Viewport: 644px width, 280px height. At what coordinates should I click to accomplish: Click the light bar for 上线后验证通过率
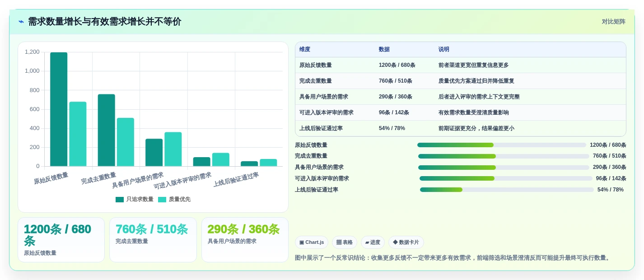[x=268, y=163]
